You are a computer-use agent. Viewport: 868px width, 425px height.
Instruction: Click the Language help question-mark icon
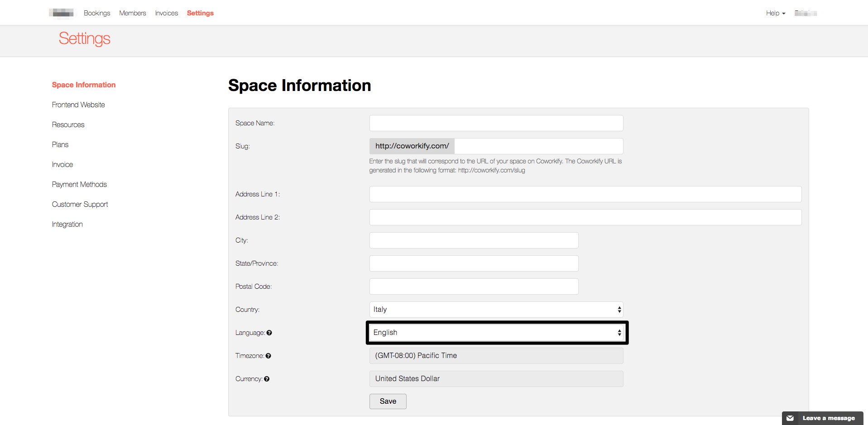[269, 333]
